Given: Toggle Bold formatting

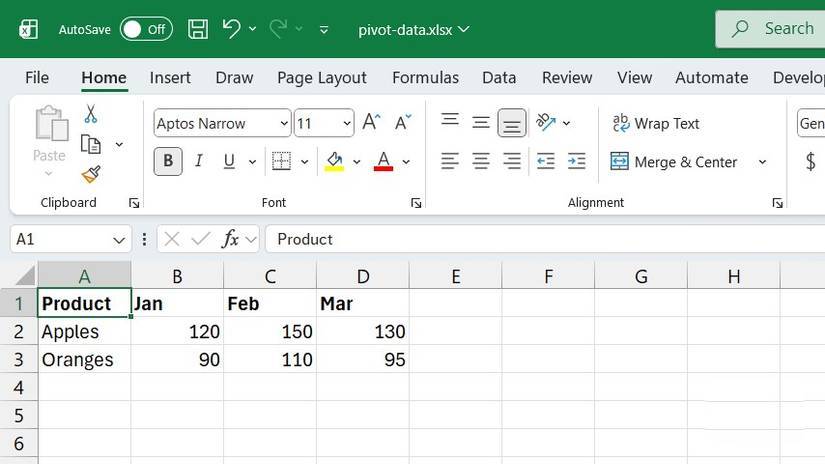Looking at the screenshot, I should coord(168,161).
